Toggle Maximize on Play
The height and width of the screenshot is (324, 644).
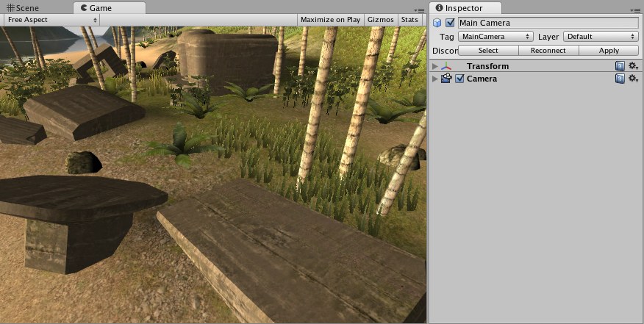coord(330,20)
